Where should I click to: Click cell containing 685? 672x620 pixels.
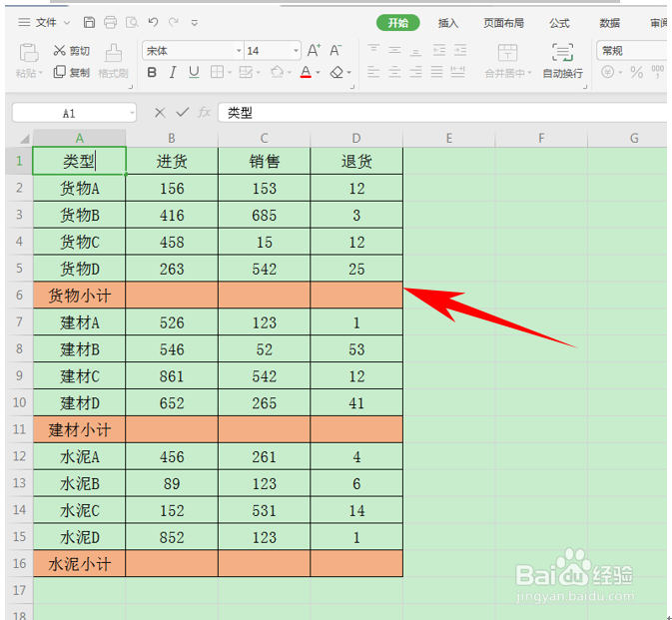[x=264, y=215]
